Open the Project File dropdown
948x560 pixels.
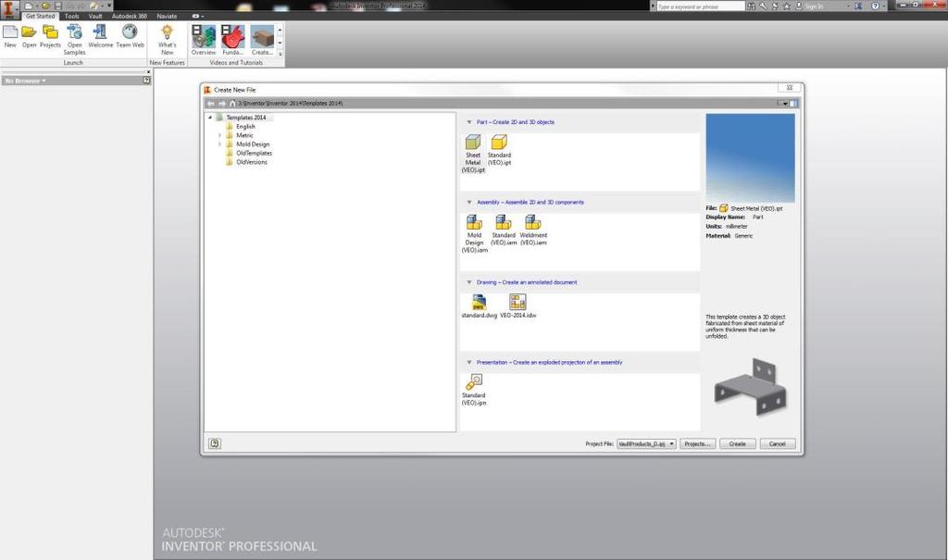click(646, 444)
